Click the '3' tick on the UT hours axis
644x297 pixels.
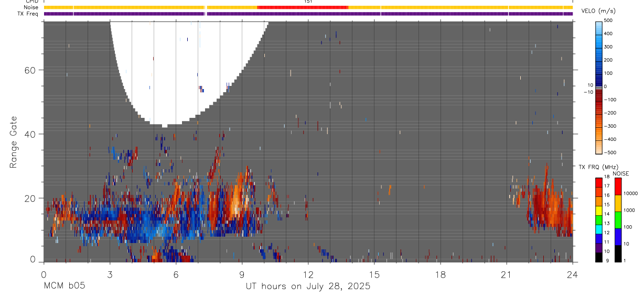(x=110, y=274)
